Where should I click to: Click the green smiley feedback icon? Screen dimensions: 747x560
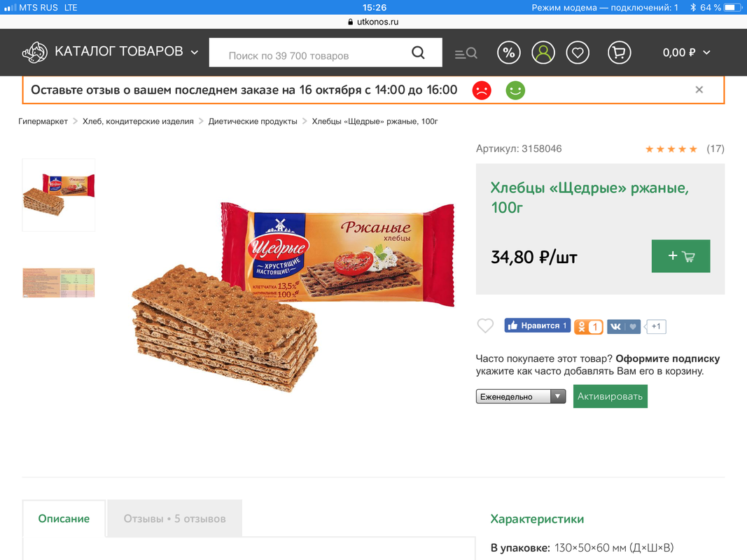coord(515,90)
